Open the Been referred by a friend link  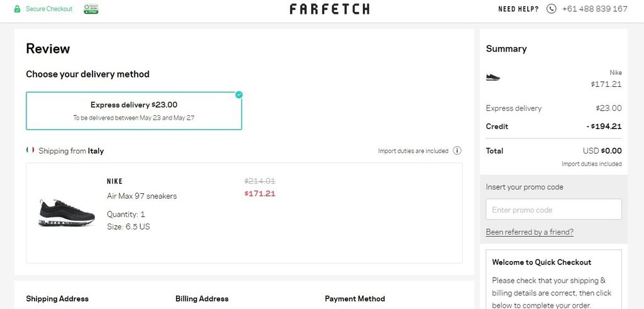pyautogui.click(x=530, y=232)
